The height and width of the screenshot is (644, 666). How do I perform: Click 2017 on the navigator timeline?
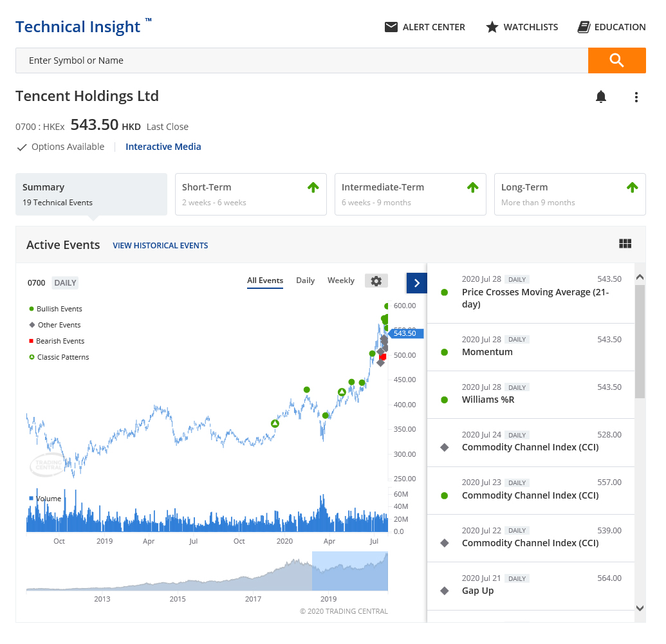pos(253,599)
